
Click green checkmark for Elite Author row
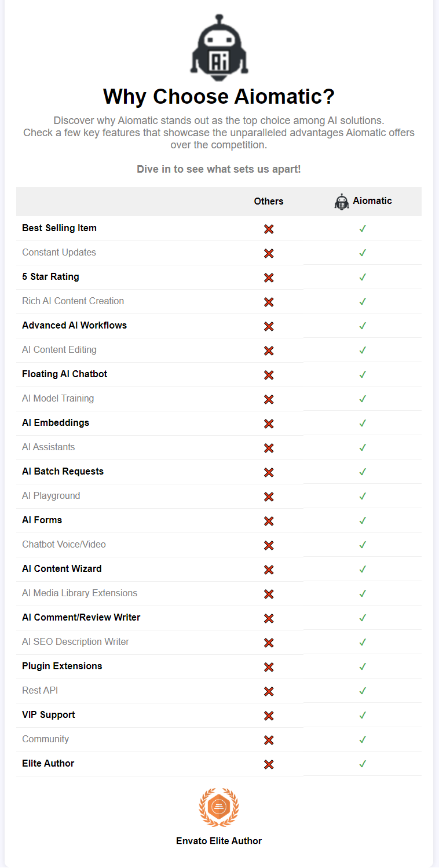(x=363, y=764)
